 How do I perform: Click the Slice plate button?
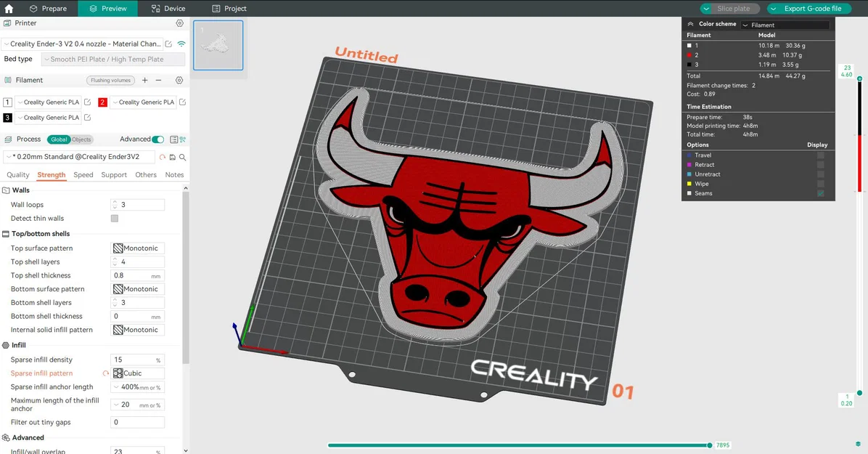click(x=729, y=8)
